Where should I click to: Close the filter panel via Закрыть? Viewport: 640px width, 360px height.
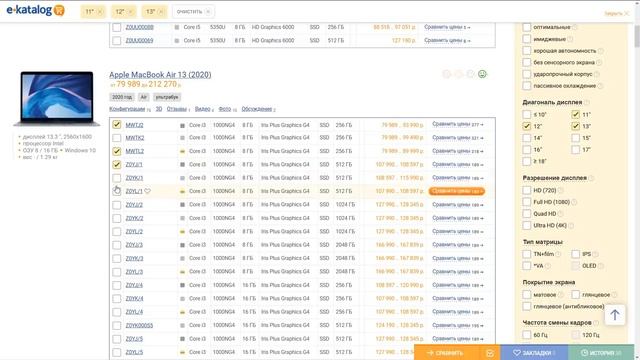click(617, 13)
